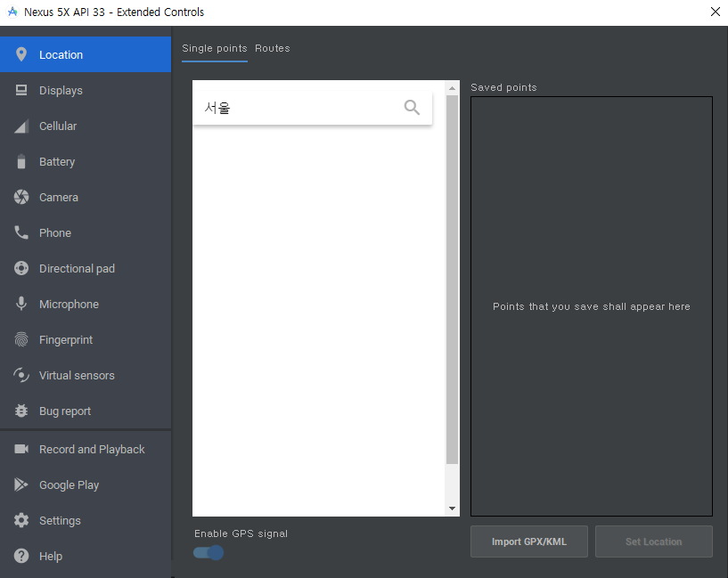Click the Camera shutter icon
This screenshot has width=728, height=578.
[20, 197]
